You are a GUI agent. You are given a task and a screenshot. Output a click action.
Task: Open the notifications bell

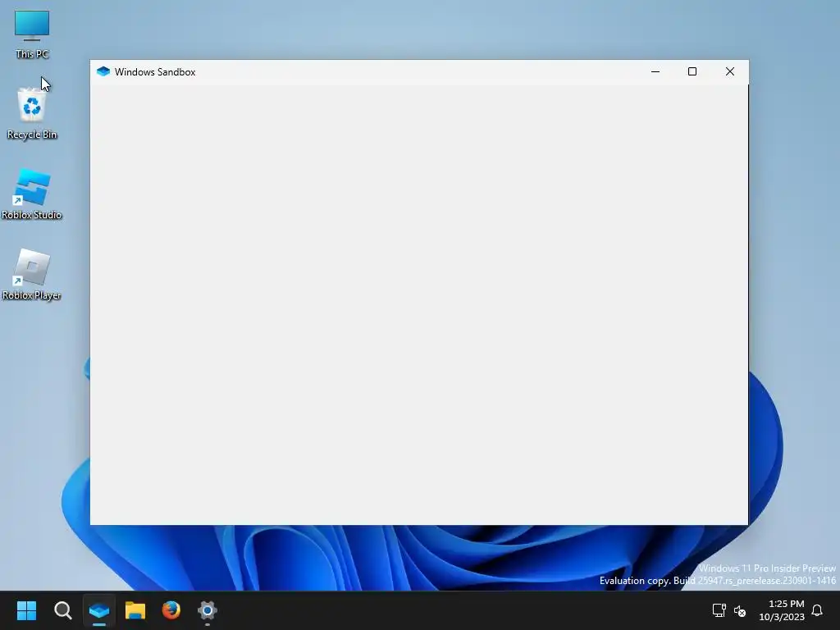(817, 610)
